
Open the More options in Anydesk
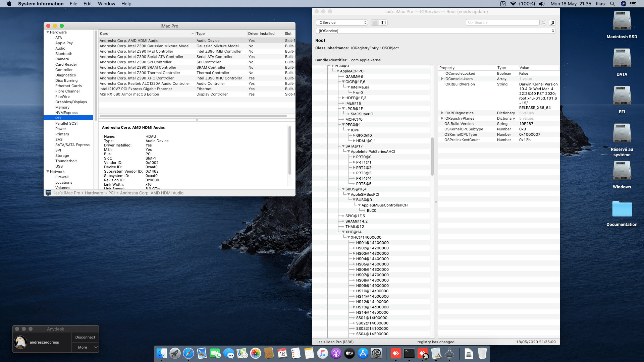(85, 347)
